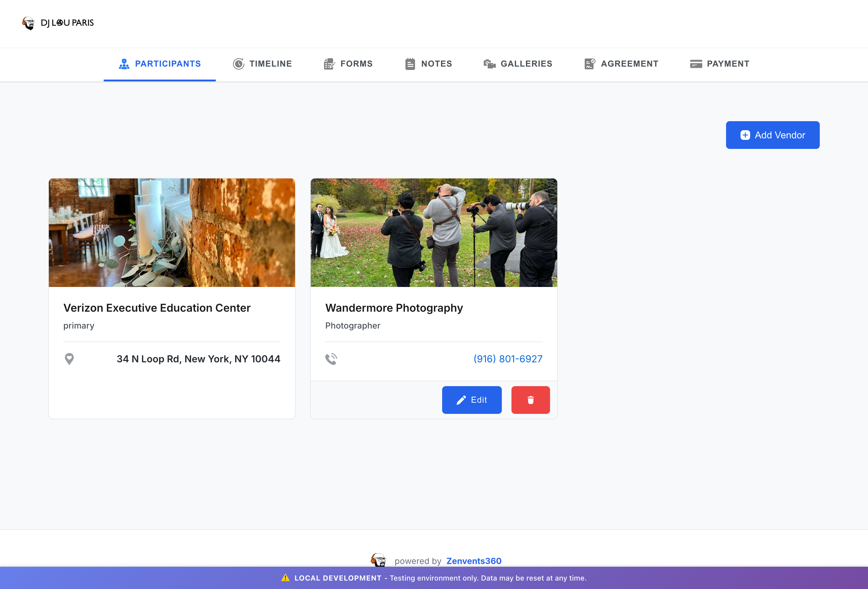The image size is (868, 589).
Task: Click the Wandermore photographers thumbnail image
Action: pos(434,233)
